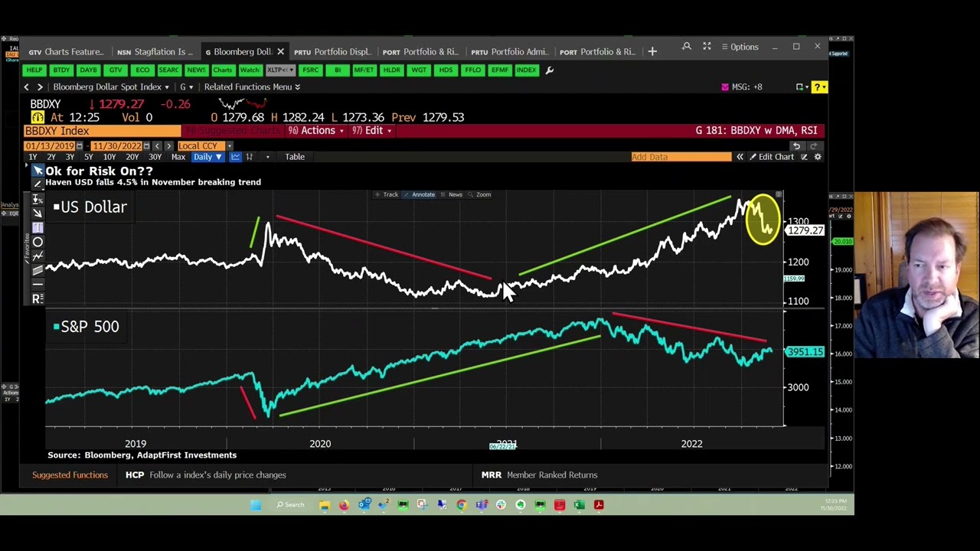Click the green NEWS button

click(x=196, y=70)
